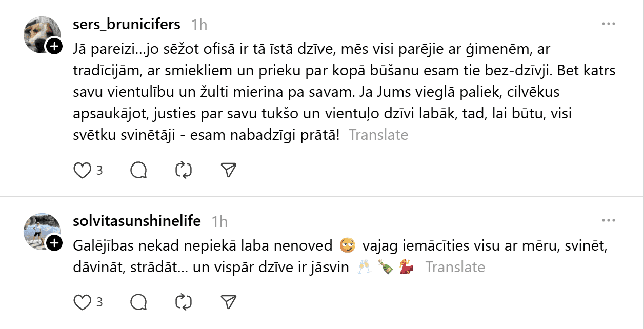The width and height of the screenshot is (644, 329).
Task: Repost the sers_brunicifers post
Action: pos(184,170)
